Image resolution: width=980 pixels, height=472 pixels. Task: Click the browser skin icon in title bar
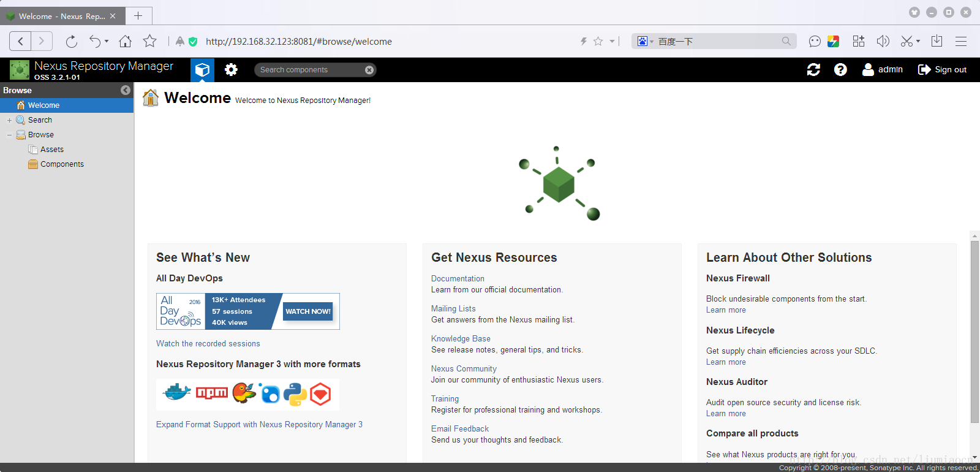point(914,12)
